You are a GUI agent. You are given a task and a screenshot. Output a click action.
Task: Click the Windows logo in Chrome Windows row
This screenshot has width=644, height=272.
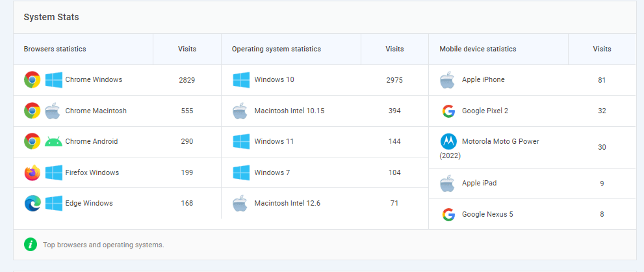[54, 80]
